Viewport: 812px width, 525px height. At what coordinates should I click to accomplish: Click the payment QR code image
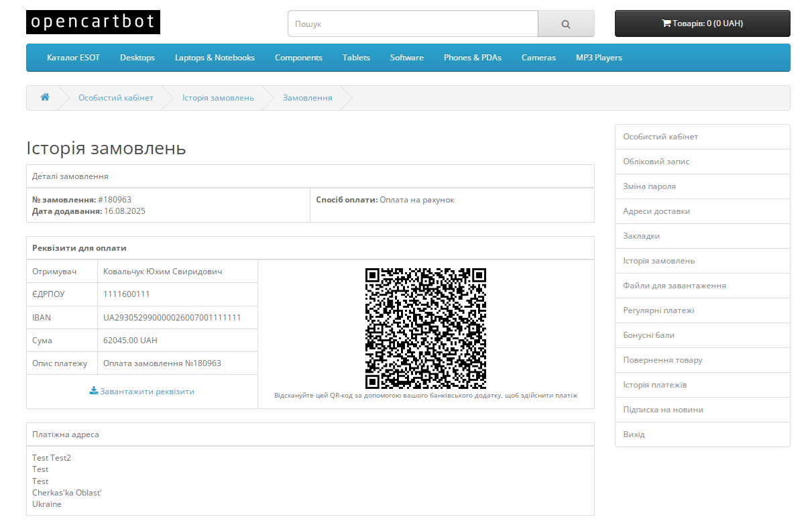tap(426, 329)
